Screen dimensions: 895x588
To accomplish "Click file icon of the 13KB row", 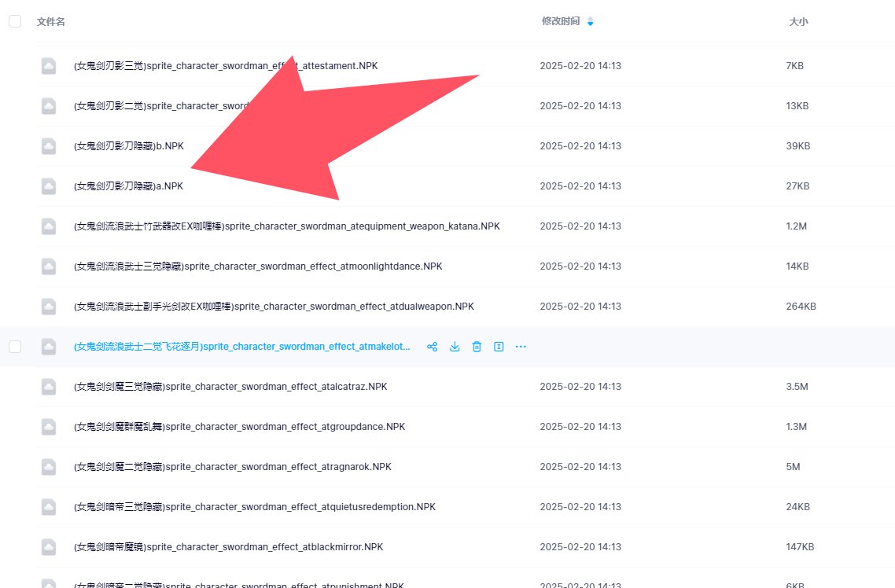I will [49, 106].
